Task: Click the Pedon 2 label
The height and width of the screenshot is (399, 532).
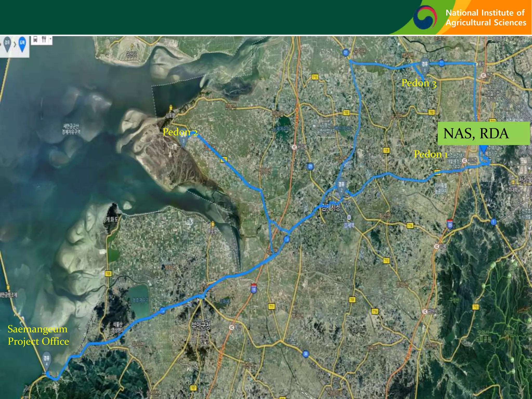Action: 180,132
